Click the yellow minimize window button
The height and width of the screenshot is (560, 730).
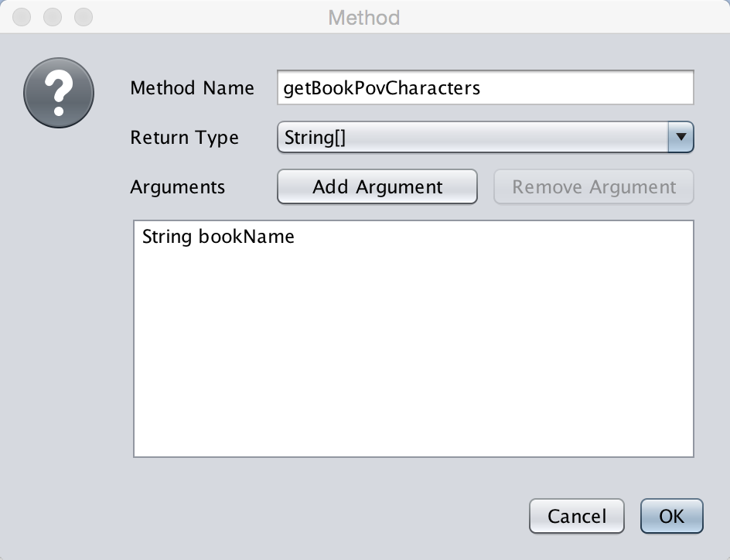coord(52,17)
